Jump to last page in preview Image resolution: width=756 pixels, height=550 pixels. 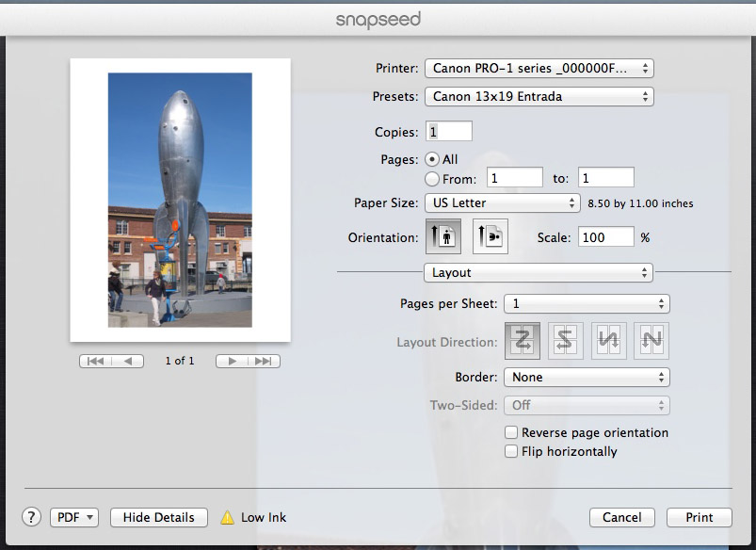(x=264, y=361)
